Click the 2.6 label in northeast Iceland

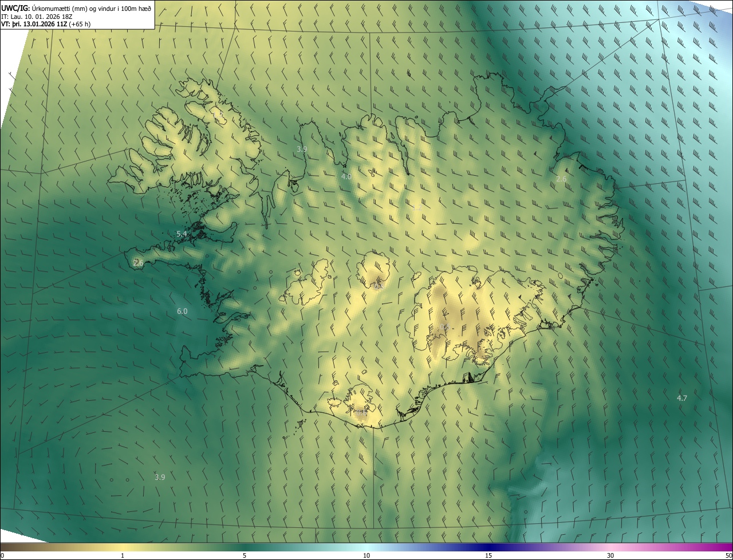561,179
